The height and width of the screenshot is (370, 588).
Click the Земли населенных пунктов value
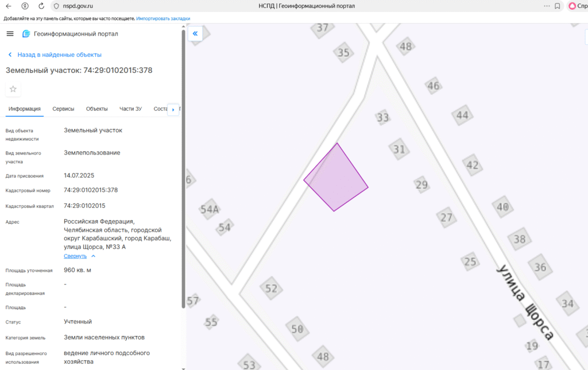[104, 337]
